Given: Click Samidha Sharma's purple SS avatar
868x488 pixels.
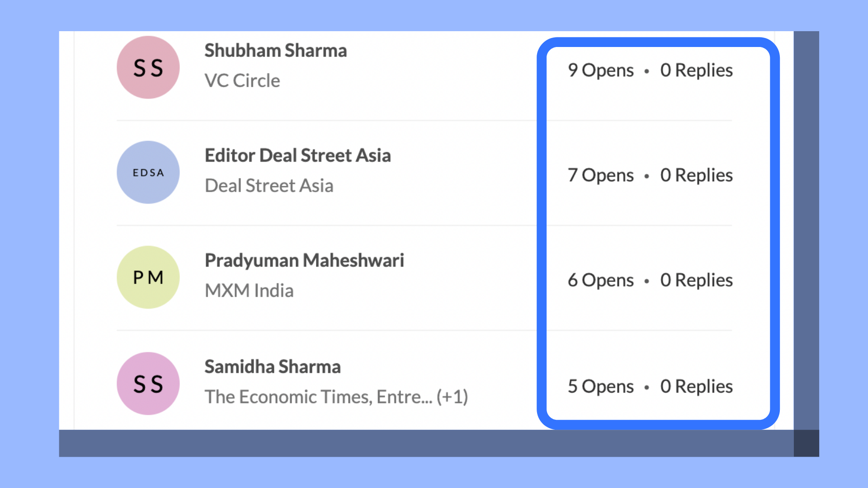Looking at the screenshot, I should (x=148, y=384).
